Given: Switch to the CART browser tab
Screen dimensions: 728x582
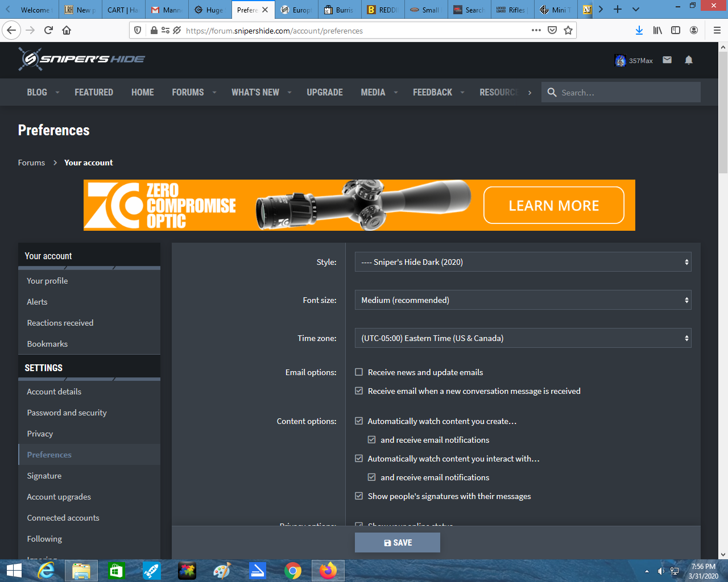Looking at the screenshot, I should pyautogui.click(x=123, y=10).
